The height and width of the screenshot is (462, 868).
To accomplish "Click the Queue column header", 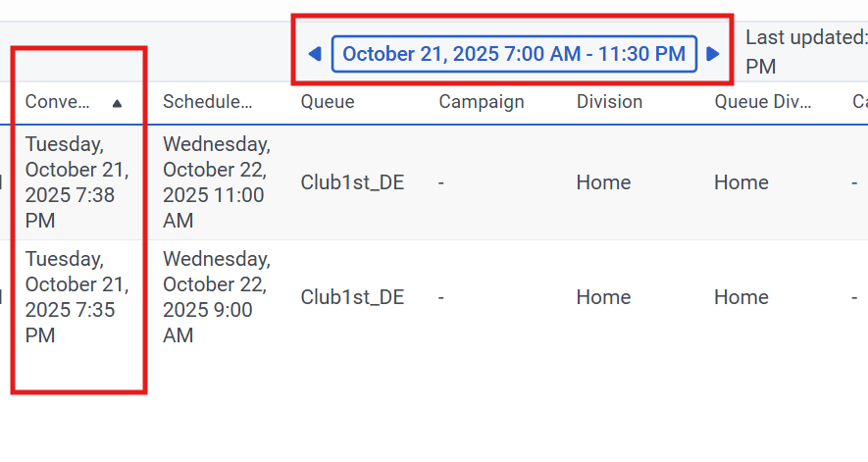I will 328,102.
